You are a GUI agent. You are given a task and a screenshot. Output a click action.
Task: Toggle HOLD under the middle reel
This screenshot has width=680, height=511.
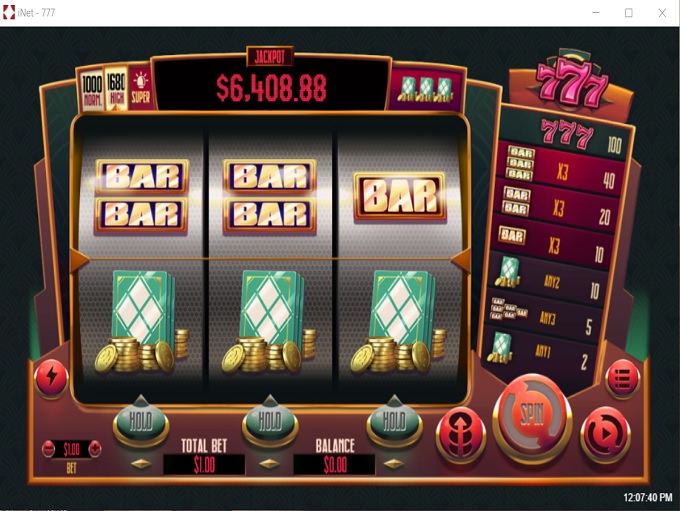tap(270, 422)
